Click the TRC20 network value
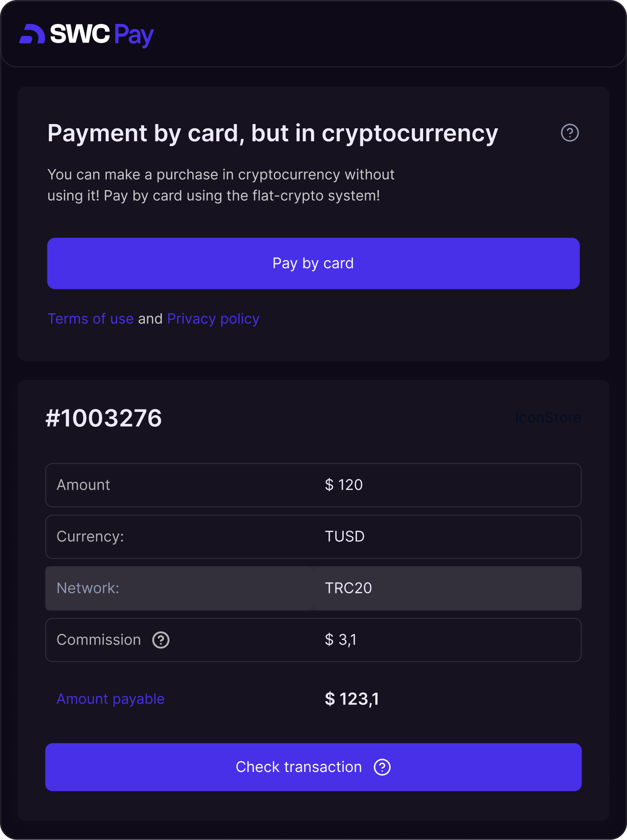Viewport: 627px width, 840px height. (348, 588)
